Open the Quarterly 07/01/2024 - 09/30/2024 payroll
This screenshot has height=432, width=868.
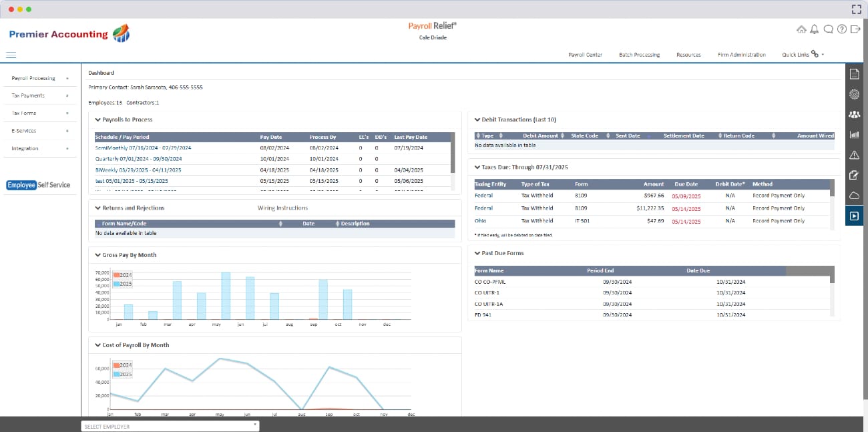[x=138, y=159]
